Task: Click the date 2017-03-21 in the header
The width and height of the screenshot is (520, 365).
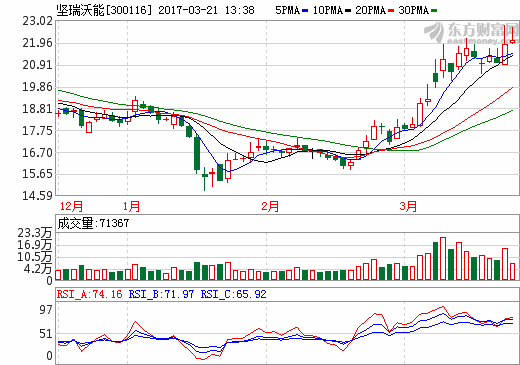Action: pos(188,10)
